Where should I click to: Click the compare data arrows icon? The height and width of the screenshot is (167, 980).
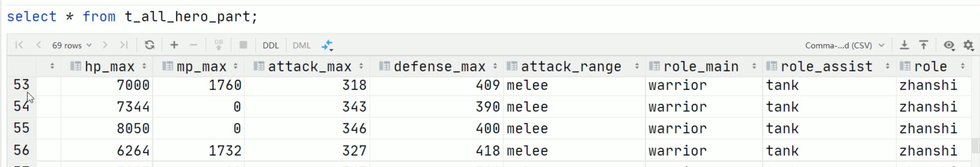(x=327, y=45)
